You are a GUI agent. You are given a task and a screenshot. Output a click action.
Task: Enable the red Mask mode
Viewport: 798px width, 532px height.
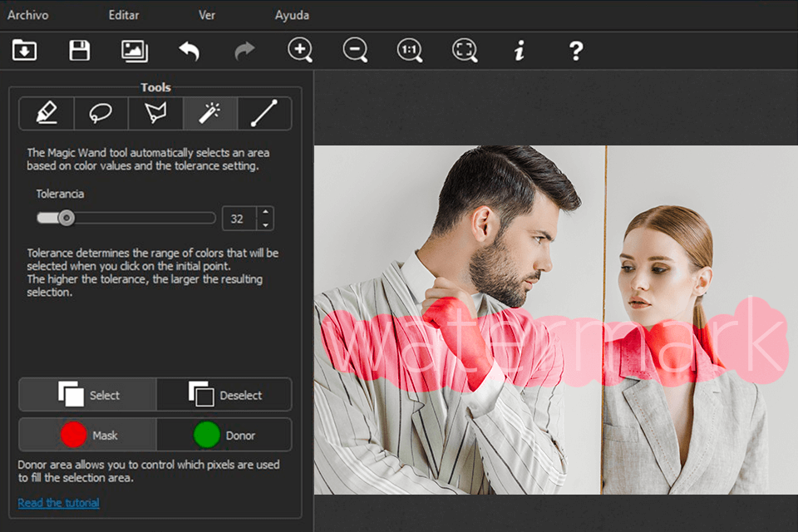click(88, 435)
